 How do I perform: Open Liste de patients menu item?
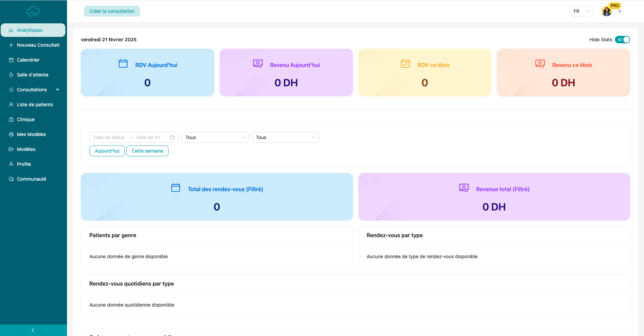coord(35,105)
